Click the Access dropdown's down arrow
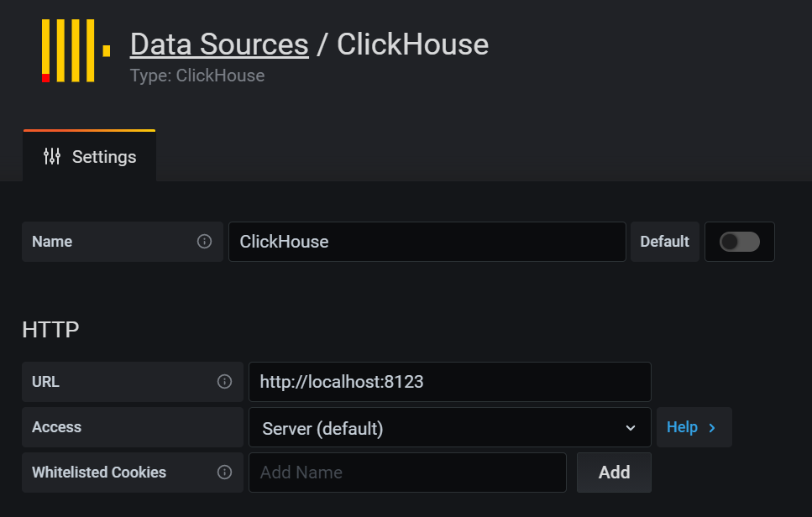812x517 pixels. coord(631,428)
